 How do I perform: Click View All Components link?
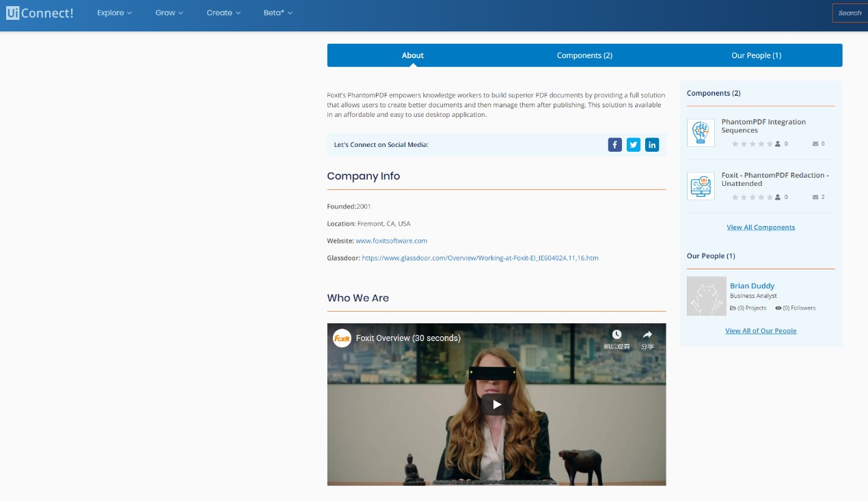tap(761, 227)
